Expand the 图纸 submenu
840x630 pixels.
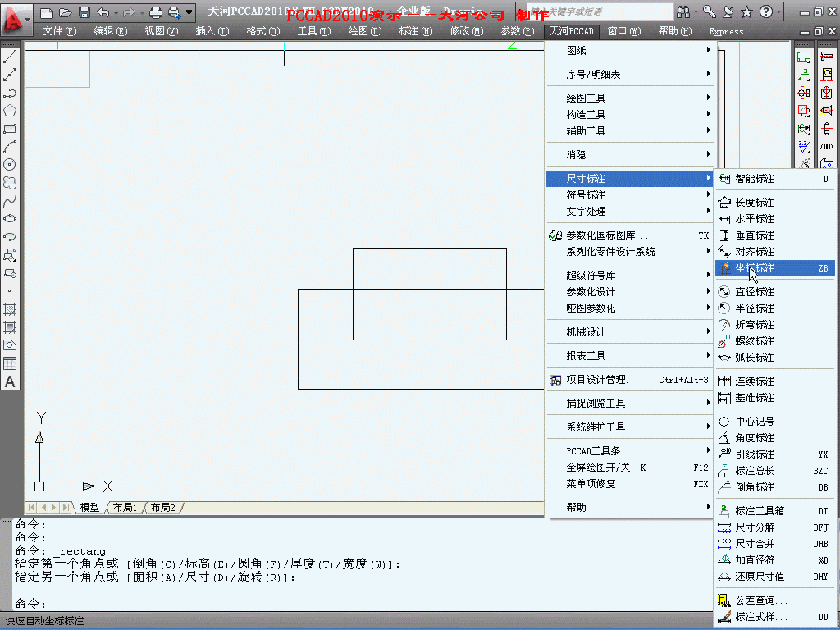(630, 50)
